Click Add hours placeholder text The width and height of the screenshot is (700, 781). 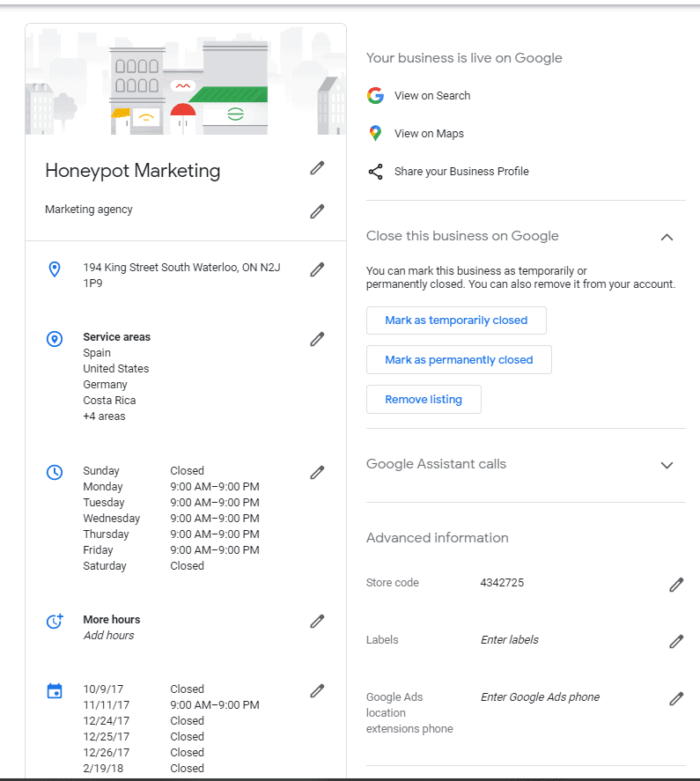pyautogui.click(x=108, y=636)
